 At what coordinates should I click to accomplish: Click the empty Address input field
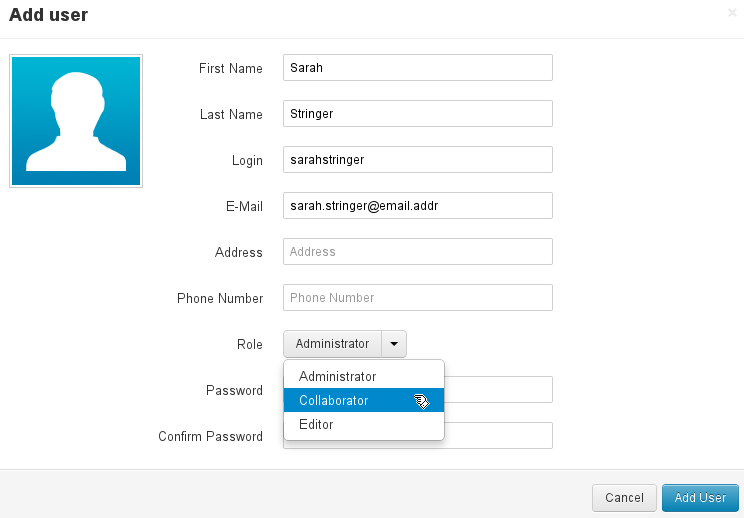418,252
